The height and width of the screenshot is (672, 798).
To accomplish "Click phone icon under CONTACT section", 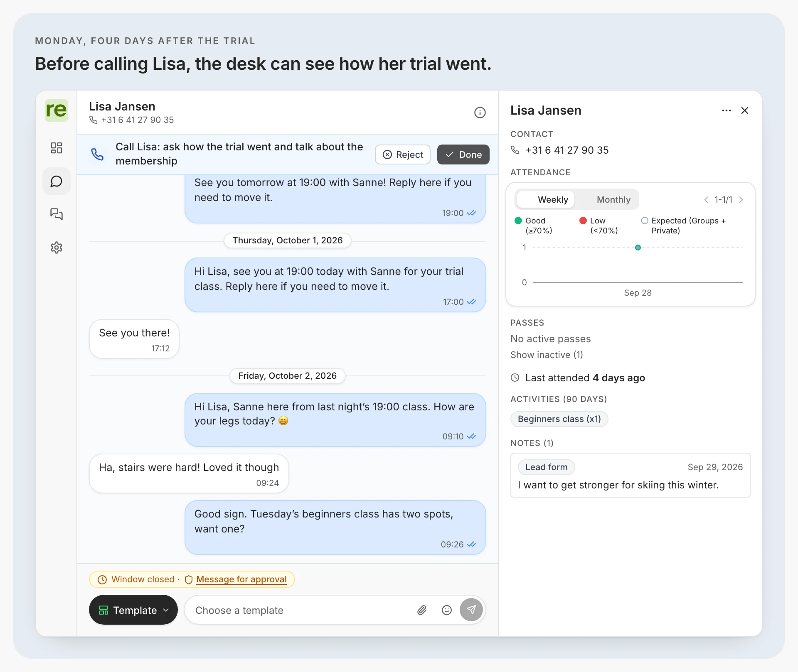I will tap(515, 150).
